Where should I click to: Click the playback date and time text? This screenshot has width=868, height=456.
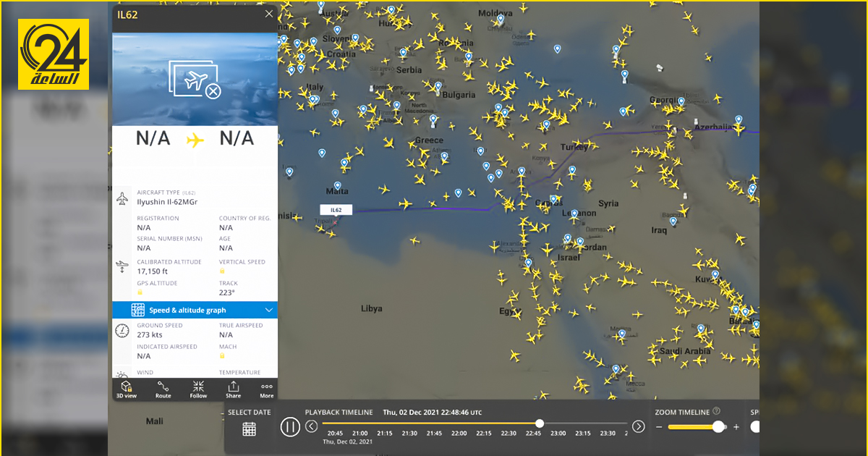[x=433, y=413]
